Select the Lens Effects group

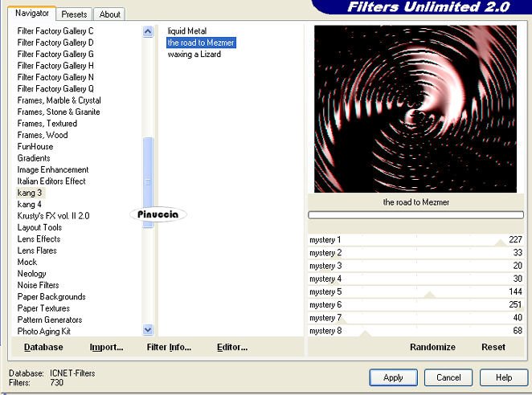(x=39, y=238)
